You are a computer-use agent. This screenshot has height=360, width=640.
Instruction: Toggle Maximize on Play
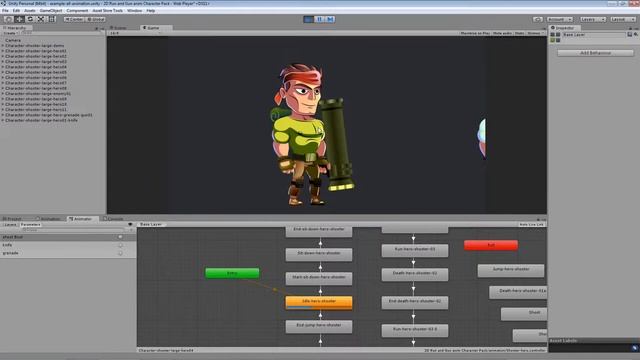[x=475, y=33]
